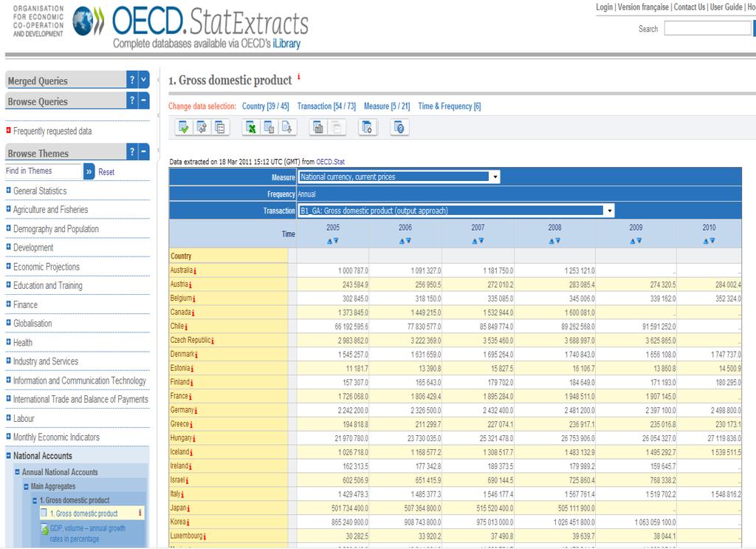Click the stacked pages query toolbar icon
The image size is (756, 549).
click(x=367, y=127)
